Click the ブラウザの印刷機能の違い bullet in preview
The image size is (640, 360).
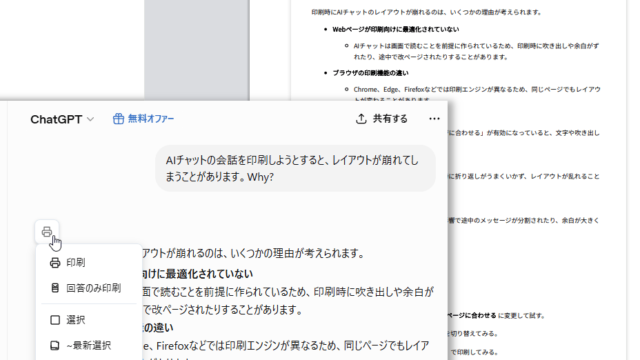pyautogui.click(x=370, y=73)
